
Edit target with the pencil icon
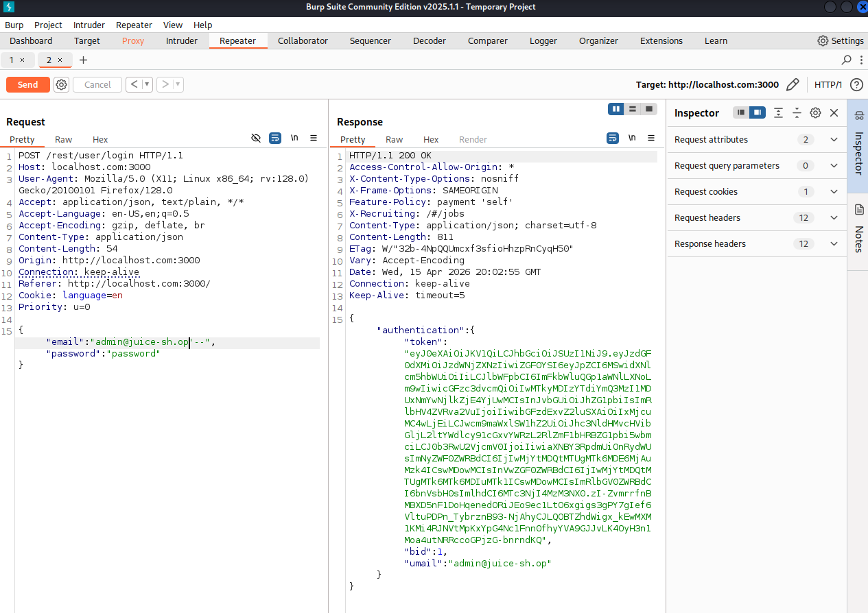coord(793,84)
